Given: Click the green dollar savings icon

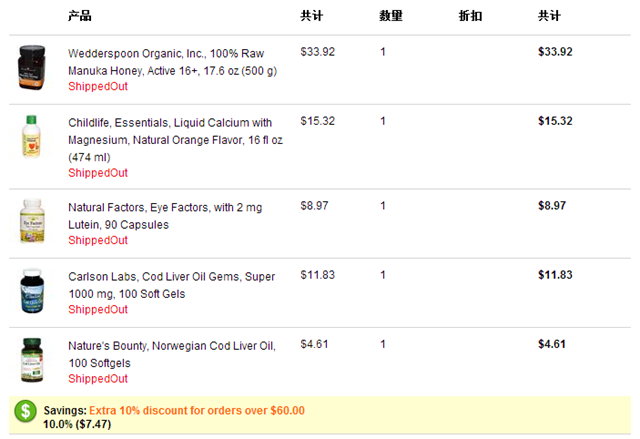Looking at the screenshot, I should [x=26, y=411].
